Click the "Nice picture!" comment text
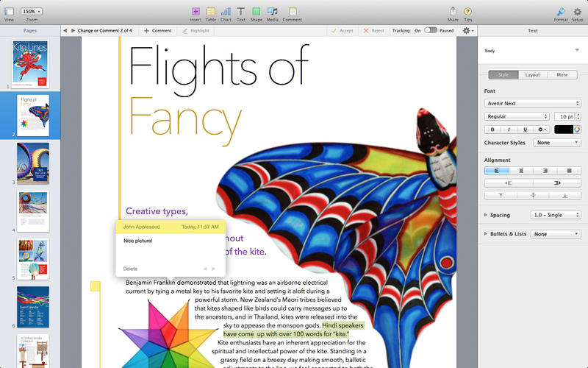Image resolution: width=588 pixels, height=368 pixels. 137,241
